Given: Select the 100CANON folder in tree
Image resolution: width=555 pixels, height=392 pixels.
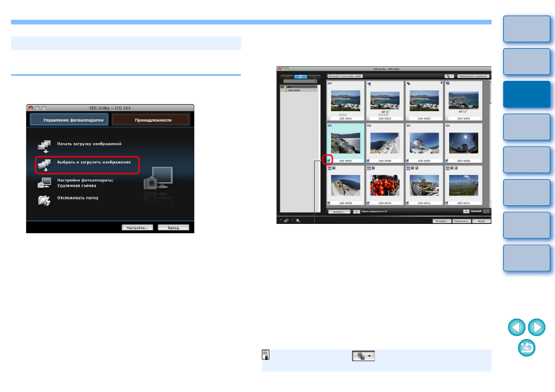Looking at the screenshot, I should click(299, 91).
